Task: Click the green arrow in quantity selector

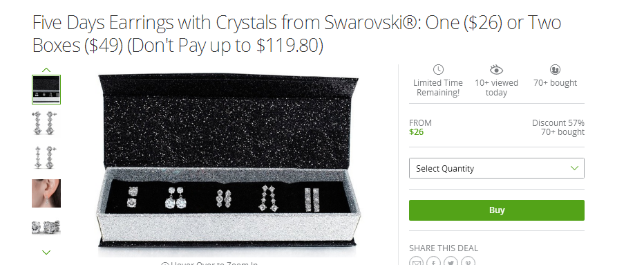Action: [575, 168]
